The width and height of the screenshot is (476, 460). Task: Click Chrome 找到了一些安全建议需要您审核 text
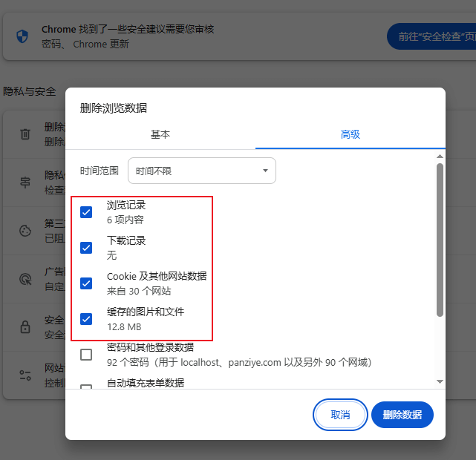128,29
